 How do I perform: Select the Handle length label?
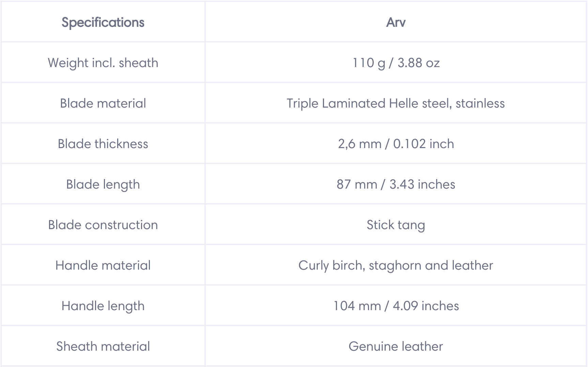click(x=103, y=306)
